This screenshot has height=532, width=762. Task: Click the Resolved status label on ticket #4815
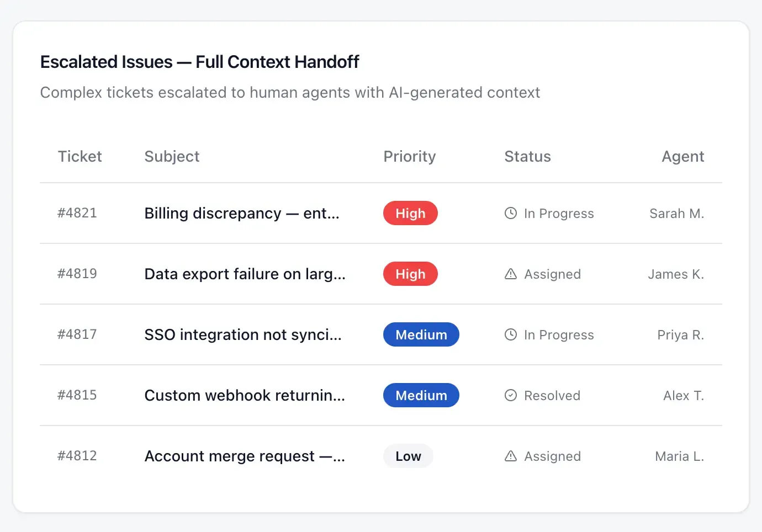pyautogui.click(x=552, y=395)
